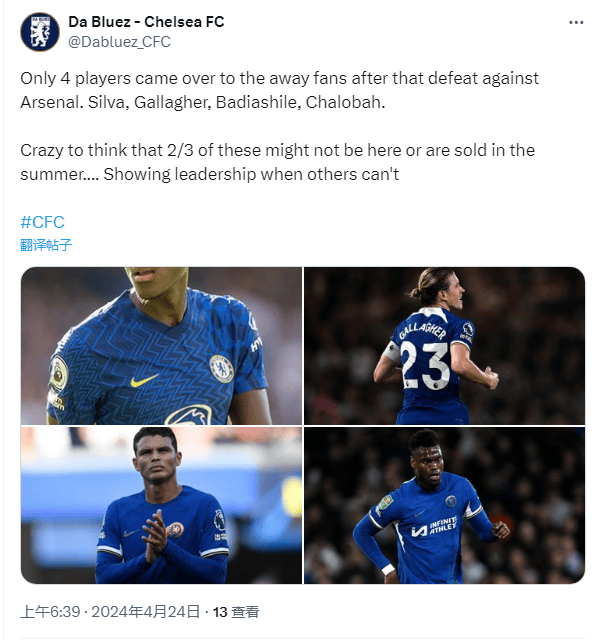Open the @Dabluez_CFC handle link

point(119,42)
